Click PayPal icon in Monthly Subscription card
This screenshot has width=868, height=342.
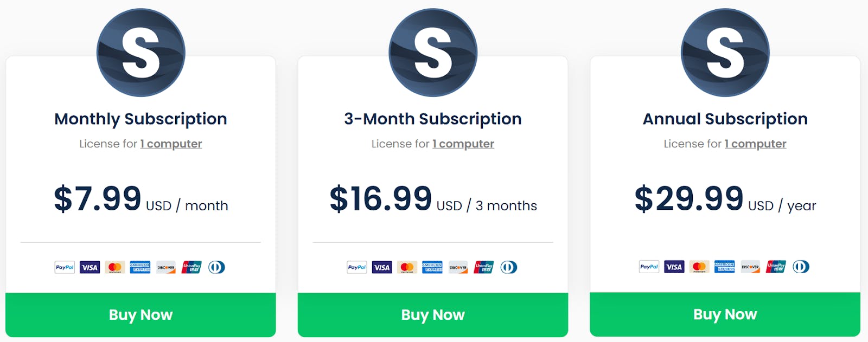(65, 267)
